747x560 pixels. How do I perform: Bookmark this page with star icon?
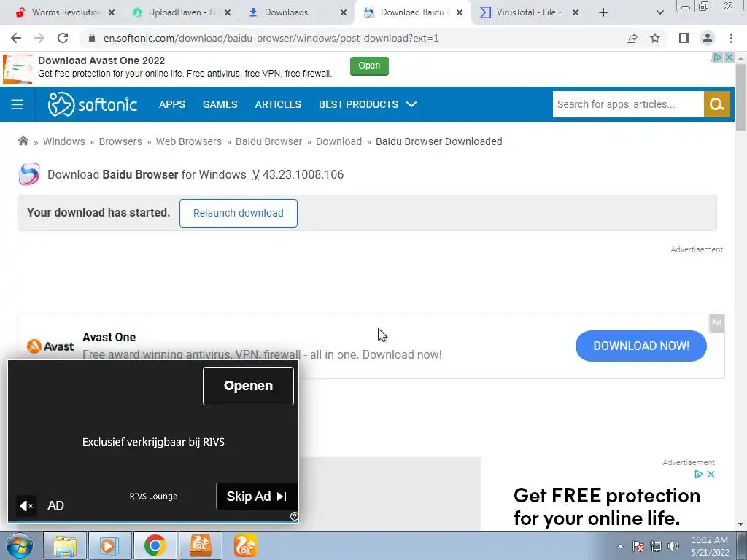[x=655, y=38]
